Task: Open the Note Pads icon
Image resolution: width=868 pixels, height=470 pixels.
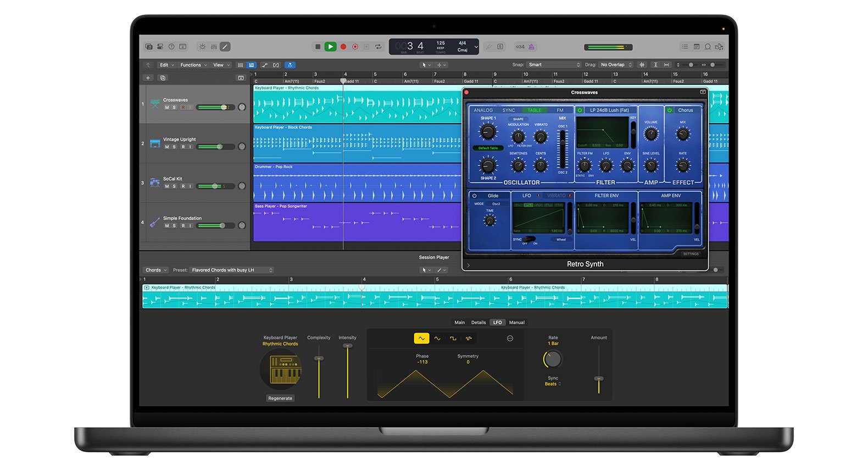Action: pyautogui.click(x=697, y=47)
